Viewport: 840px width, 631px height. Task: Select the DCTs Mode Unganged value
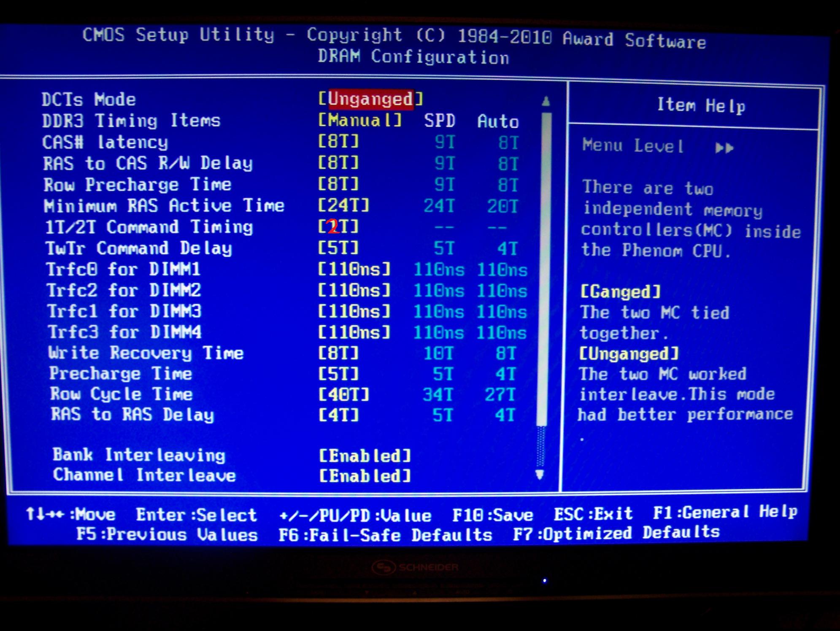point(370,99)
